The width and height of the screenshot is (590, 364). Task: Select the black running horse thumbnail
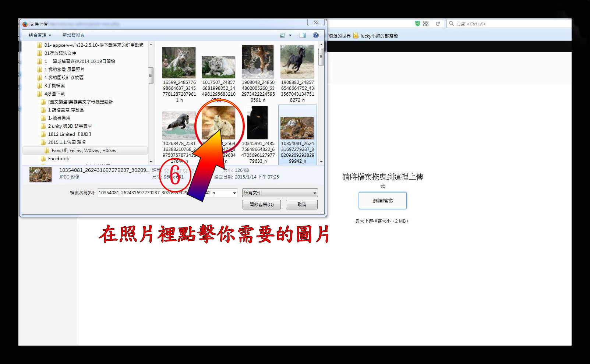pos(297,61)
